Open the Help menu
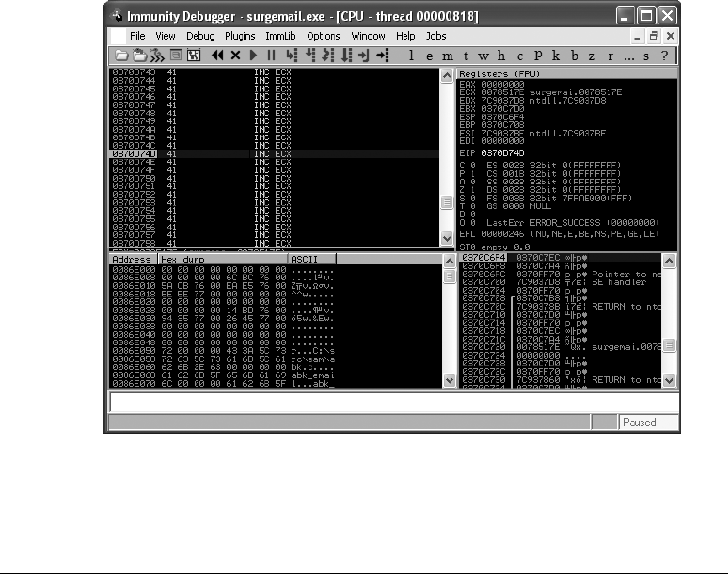The height and width of the screenshot is (574, 728). (x=405, y=36)
